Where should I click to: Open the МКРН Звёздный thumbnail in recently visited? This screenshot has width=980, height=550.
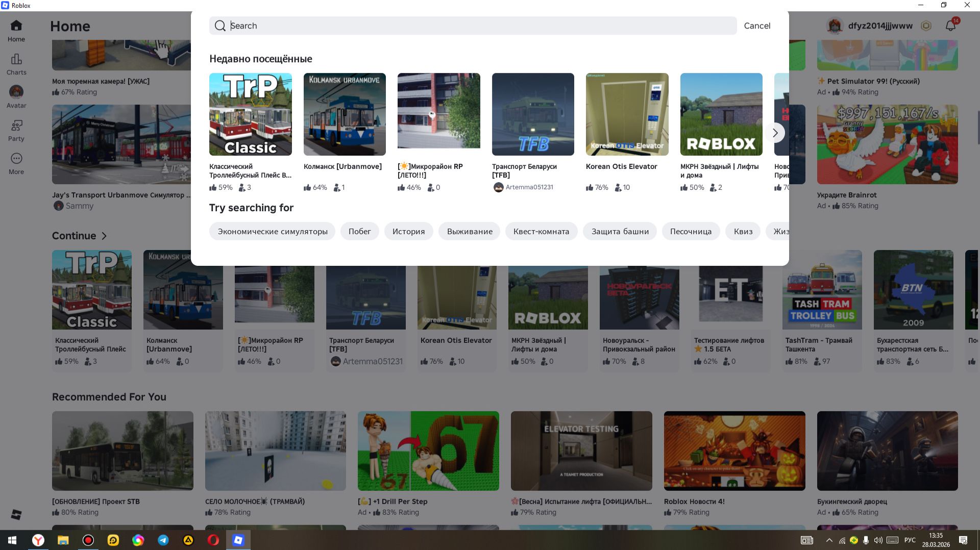point(721,114)
